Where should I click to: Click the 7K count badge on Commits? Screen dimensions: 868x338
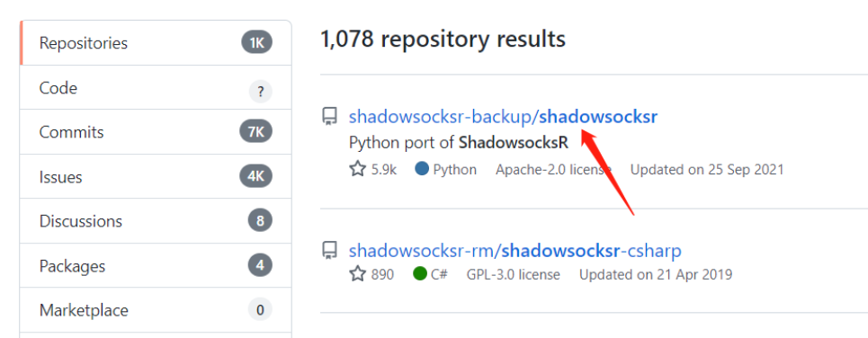256,132
